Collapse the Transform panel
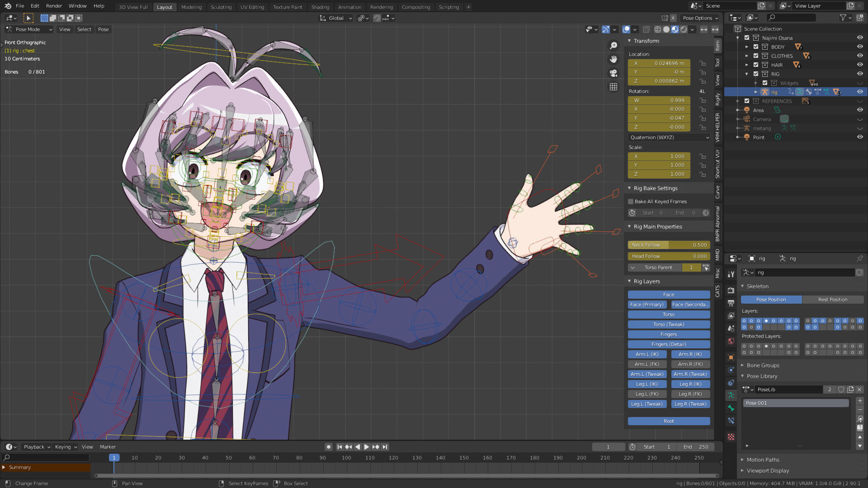The height and width of the screenshot is (488, 868). [x=629, y=41]
